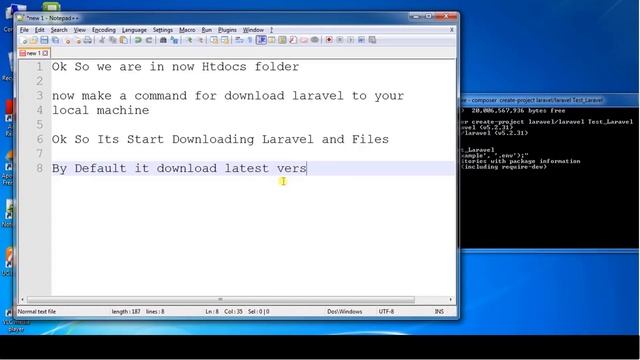Open the Run menu
This screenshot has width=640, height=360.
click(x=207, y=30)
